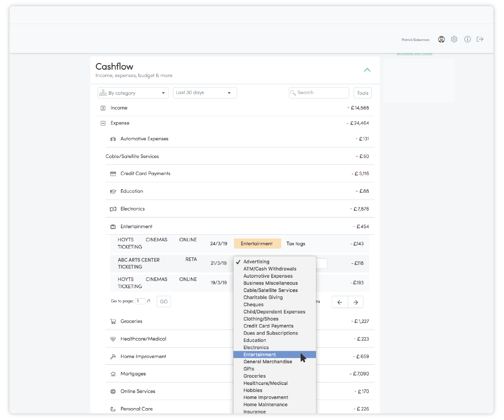Expand the Income section
Viewport: 504px width, 420px height.
pos(103,108)
